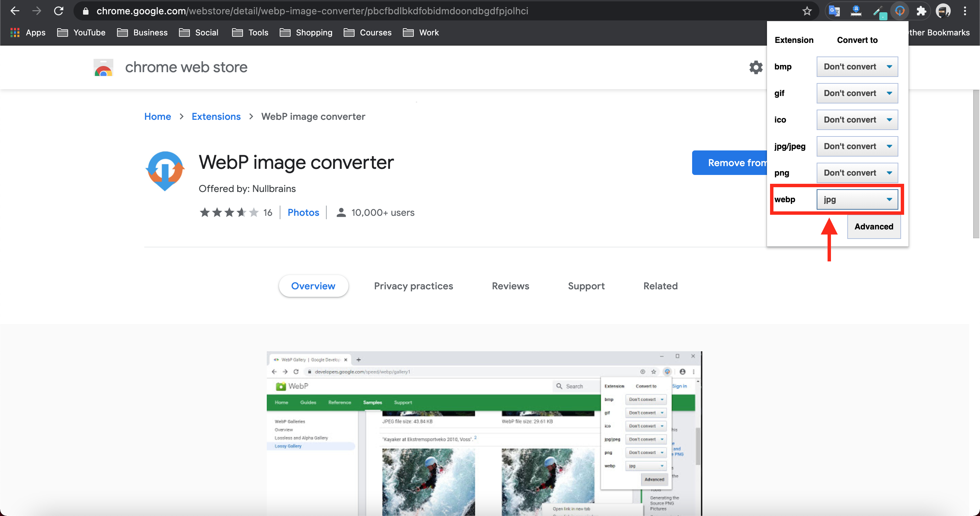980x516 pixels.
Task: Expand the png Don't convert dropdown
Action: [x=857, y=173]
